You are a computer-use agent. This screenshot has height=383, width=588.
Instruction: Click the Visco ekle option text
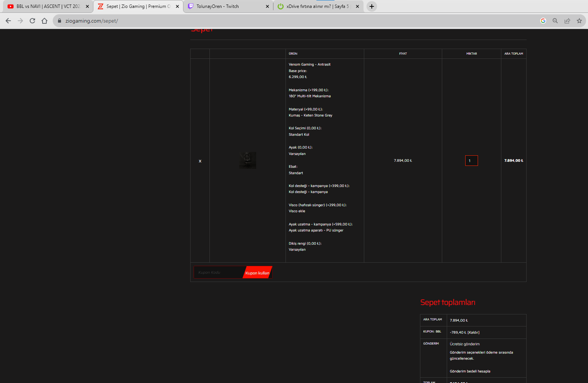coord(297,211)
